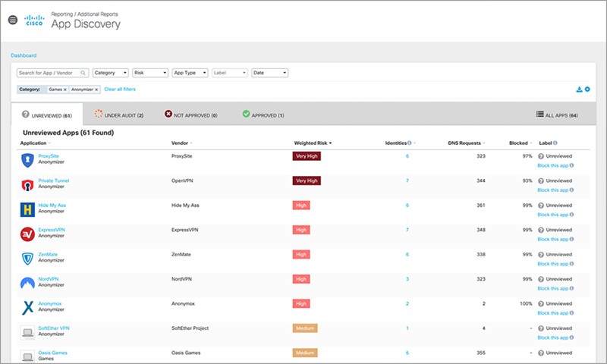Click Unreviewed label icon in NordVPN row

point(541,279)
